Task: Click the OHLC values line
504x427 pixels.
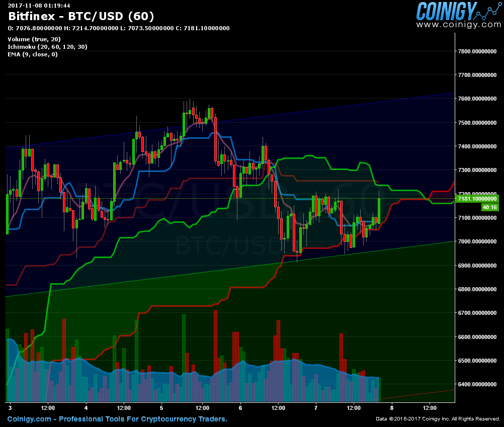Action: click(x=119, y=28)
